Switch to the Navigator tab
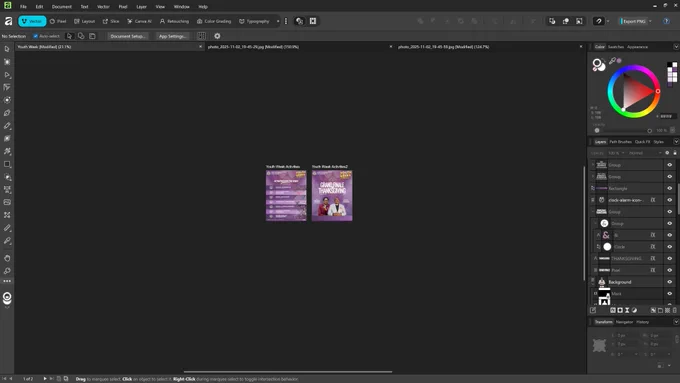Image resolution: width=680 pixels, height=383 pixels. pos(624,322)
